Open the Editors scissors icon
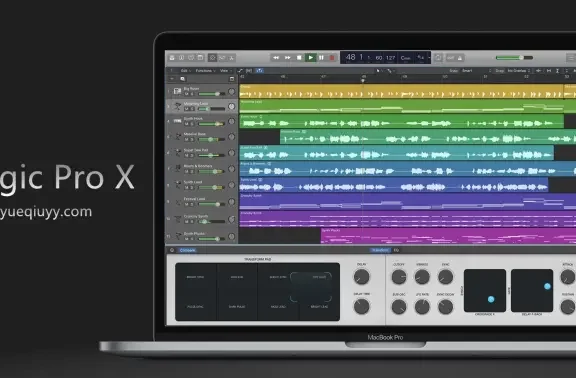The height and width of the screenshot is (378, 576). [231, 58]
